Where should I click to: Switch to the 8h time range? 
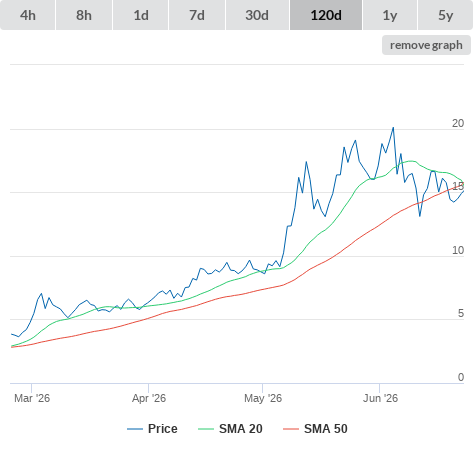pyautogui.click(x=84, y=15)
